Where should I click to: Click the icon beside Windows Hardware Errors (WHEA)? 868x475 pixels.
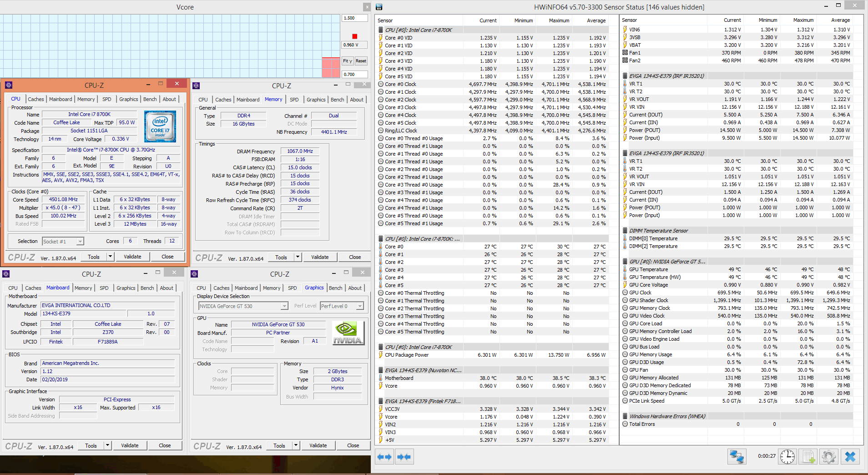click(x=625, y=416)
